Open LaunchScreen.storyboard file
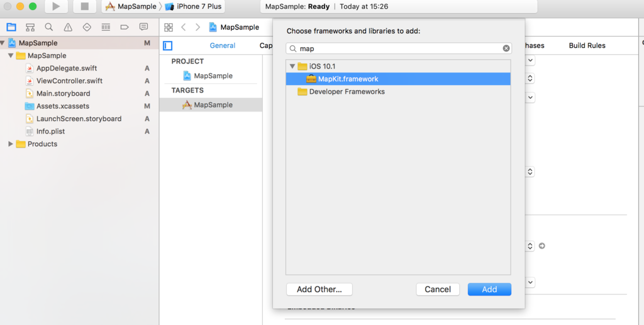644x325 pixels. click(x=79, y=119)
